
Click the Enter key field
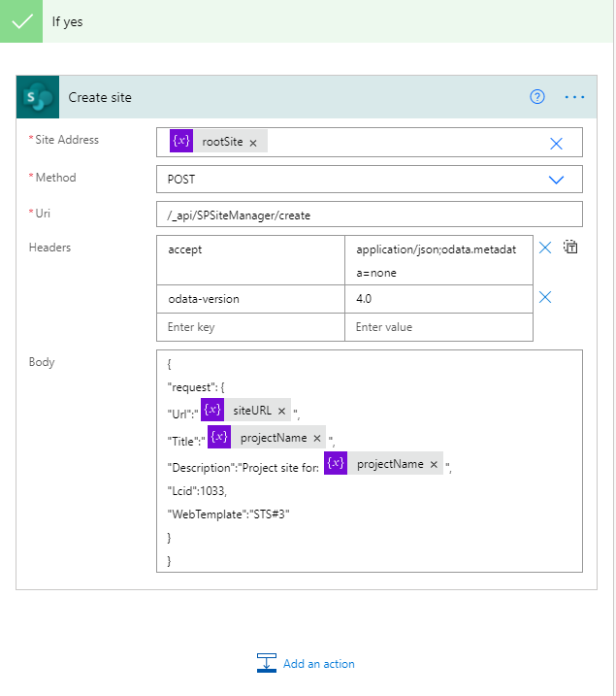250,327
